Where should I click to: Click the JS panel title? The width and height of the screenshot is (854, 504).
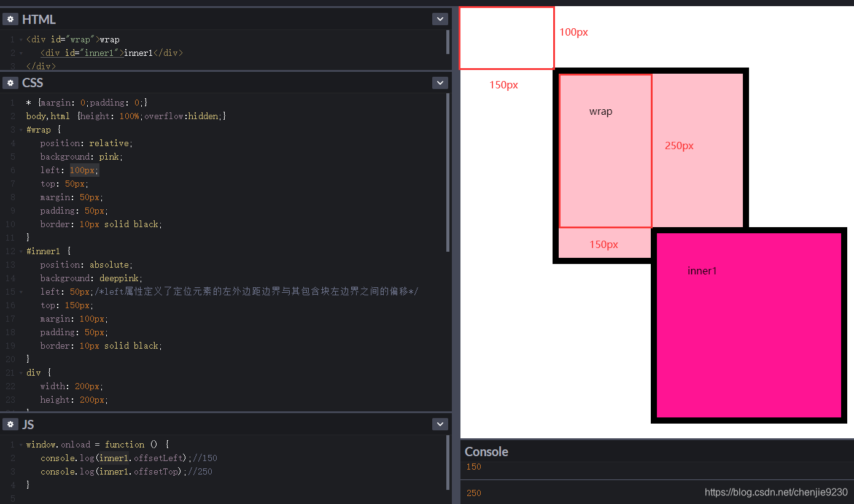click(28, 424)
